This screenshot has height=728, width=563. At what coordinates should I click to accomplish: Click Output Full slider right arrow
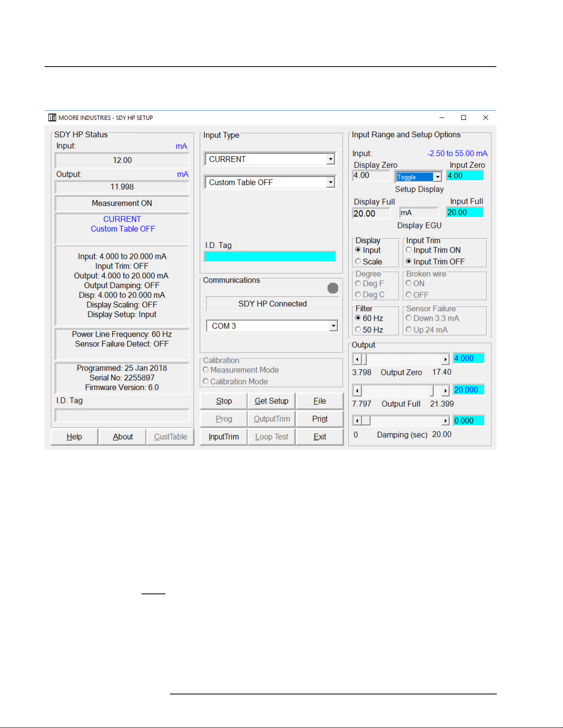coord(445,390)
